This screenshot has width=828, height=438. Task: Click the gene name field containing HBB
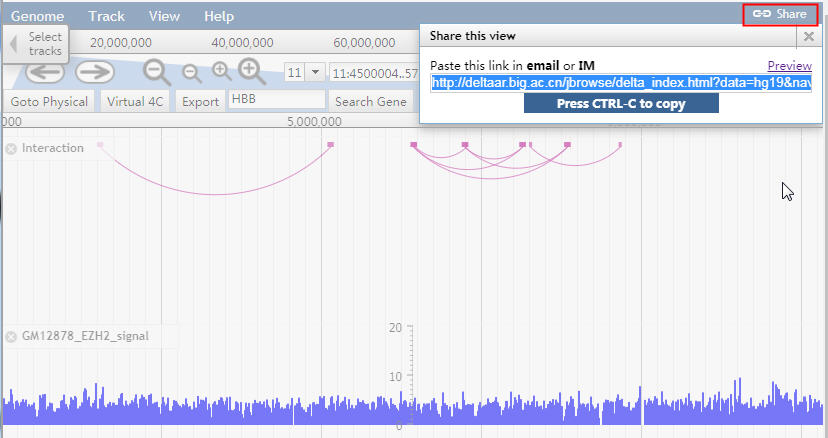277,99
